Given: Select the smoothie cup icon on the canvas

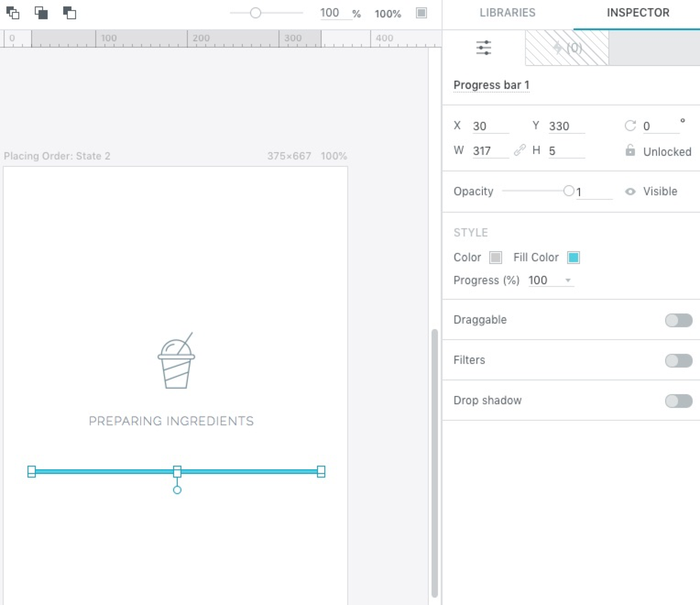Looking at the screenshot, I should coord(176,361).
